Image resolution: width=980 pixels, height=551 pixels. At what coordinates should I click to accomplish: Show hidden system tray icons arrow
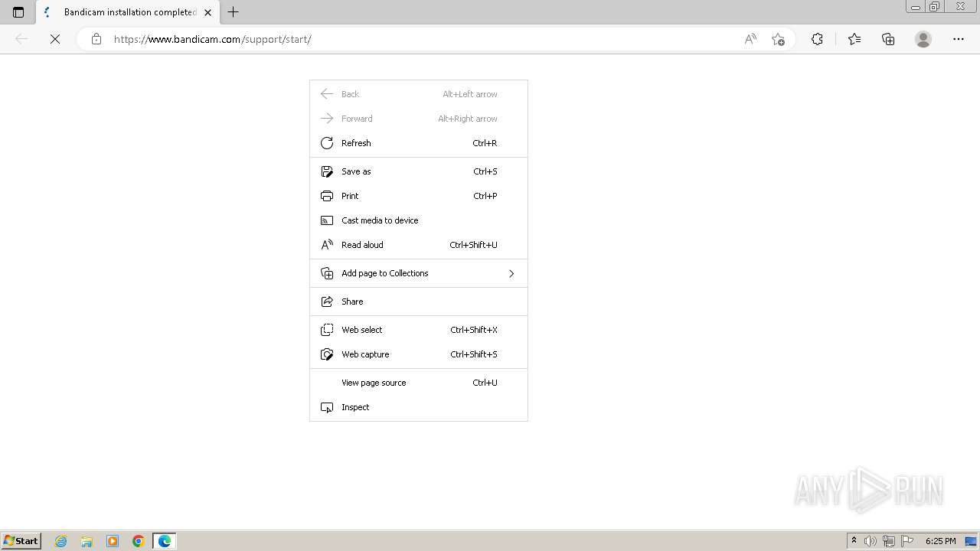coord(854,541)
